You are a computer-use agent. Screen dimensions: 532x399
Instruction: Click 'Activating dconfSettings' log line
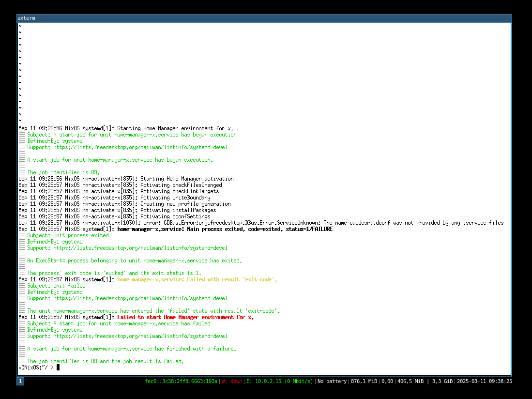point(114,216)
